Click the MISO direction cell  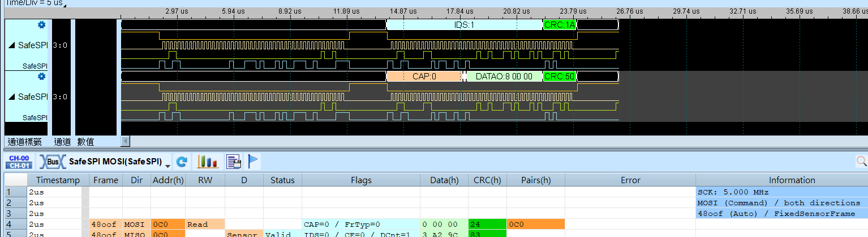point(136,234)
